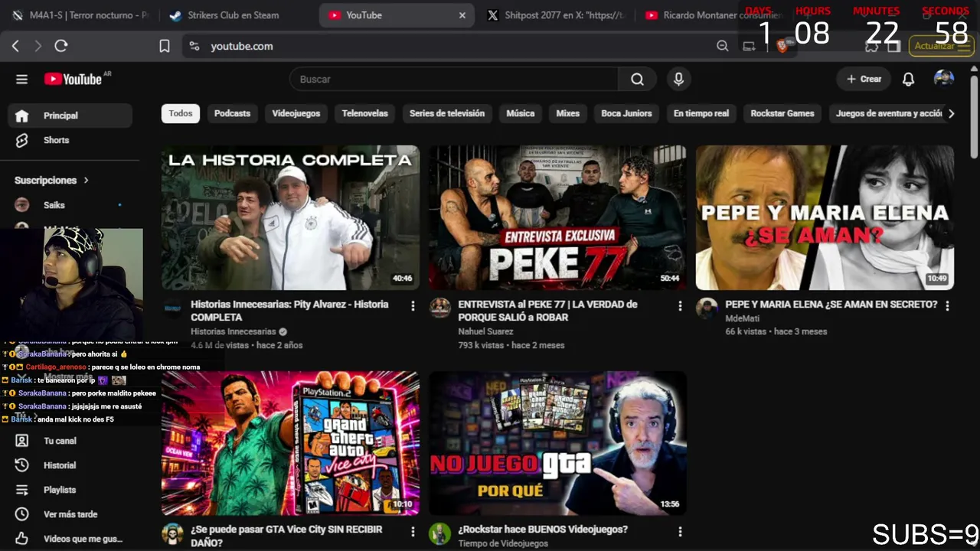The height and width of the screenshot is (551, 980).
Task: Reload the youtube.com page
Action: 61,46
